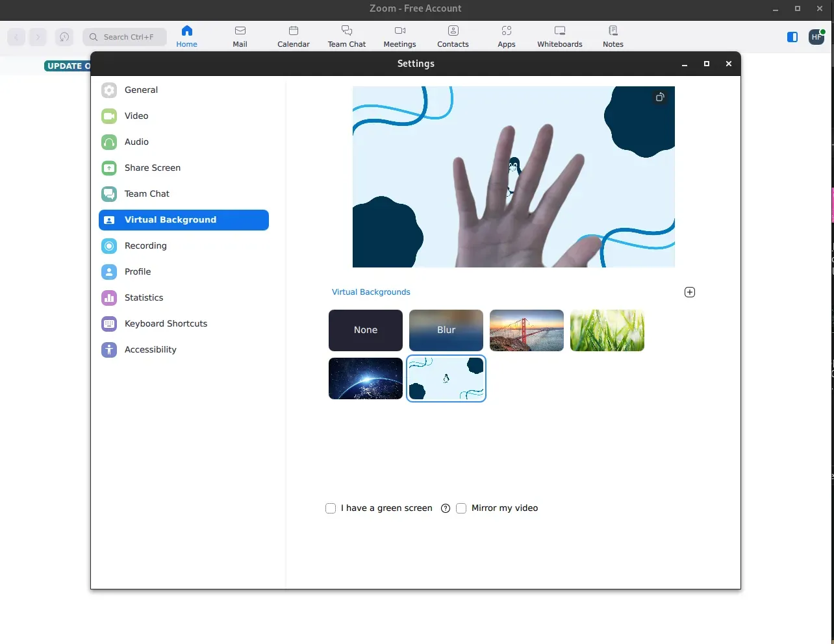This screenshot has width=834, height=644.
Task: Click the history clock icon
Action: [x=64, y=37]
